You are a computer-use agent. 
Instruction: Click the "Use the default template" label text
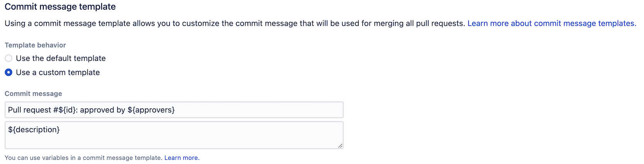click(x=61, y=59)
